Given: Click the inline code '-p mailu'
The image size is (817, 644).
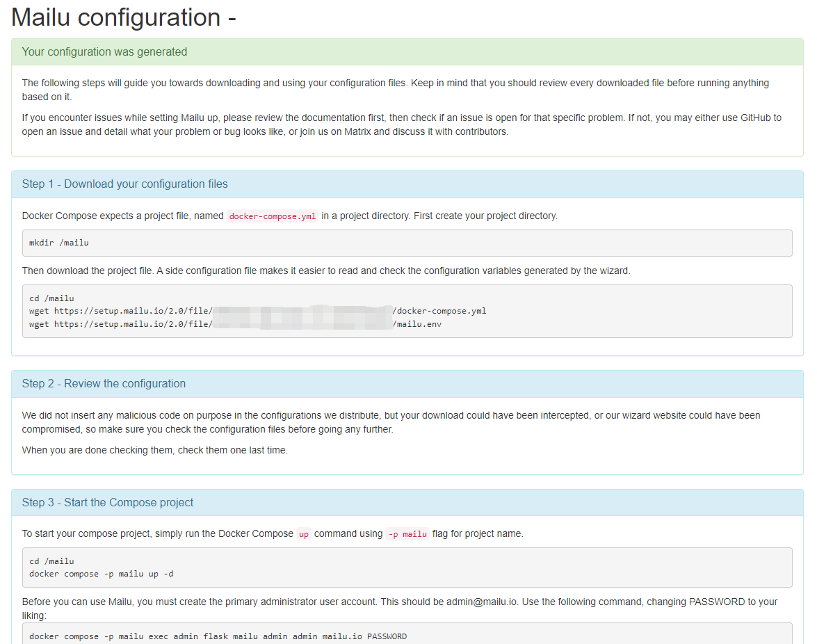Looking at the screenshot, I should 407,534.
